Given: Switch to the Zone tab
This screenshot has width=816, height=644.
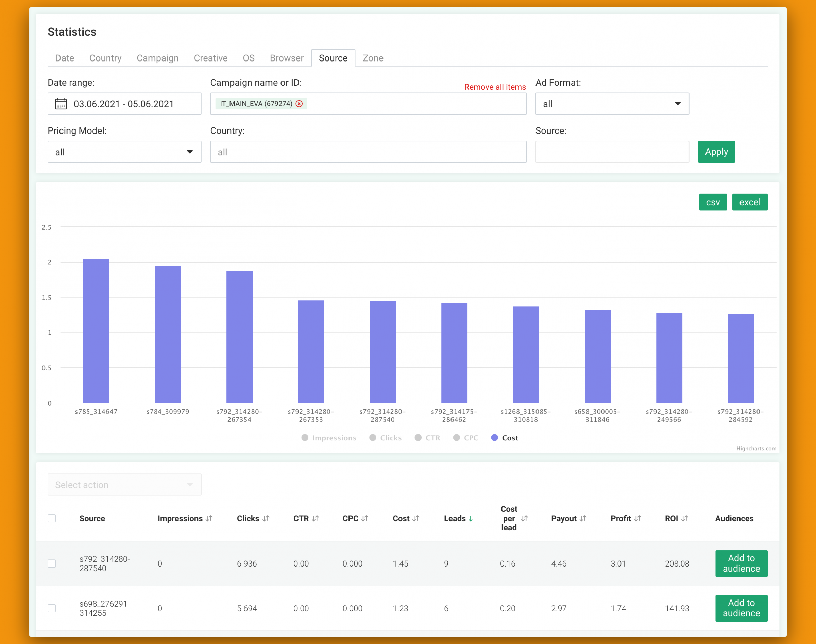Looking at the screenshot, I should point(373,58).
